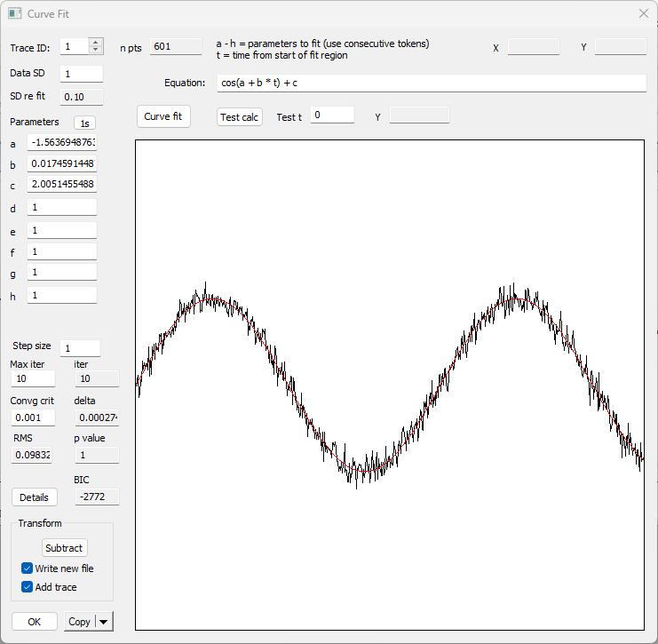Uncheck the Add trace checkbox
The width and height of the screenshot is (658, 644).
(x=27, y=587)
